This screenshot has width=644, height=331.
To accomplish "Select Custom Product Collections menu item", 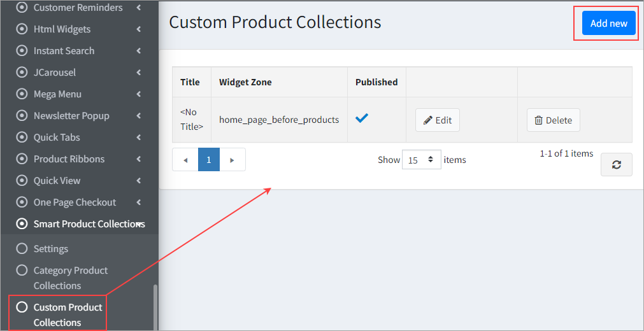I will pos(68,314).
